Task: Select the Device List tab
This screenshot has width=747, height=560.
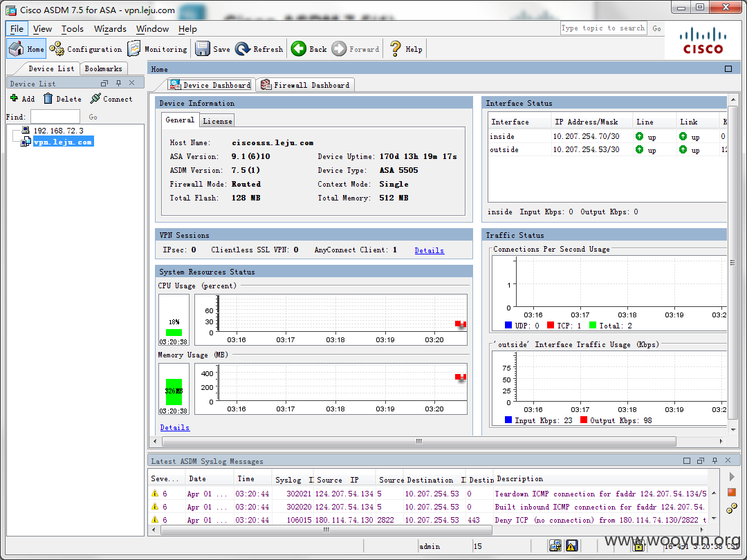Action: [51, 68]
